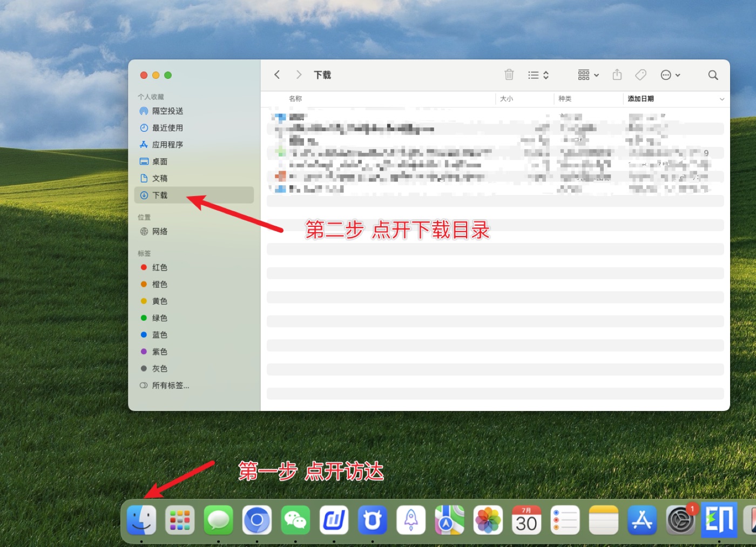Open 隔空投送 in the sidebar
This screenshot has width=756, height=547.
[194, 111]
